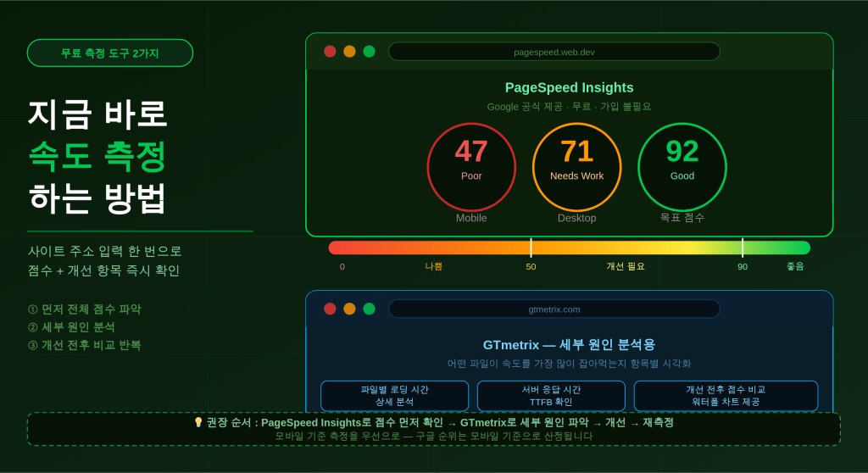
Task: Click the 50 marker on the score gradient bar
Action: (x=531, y=248)
